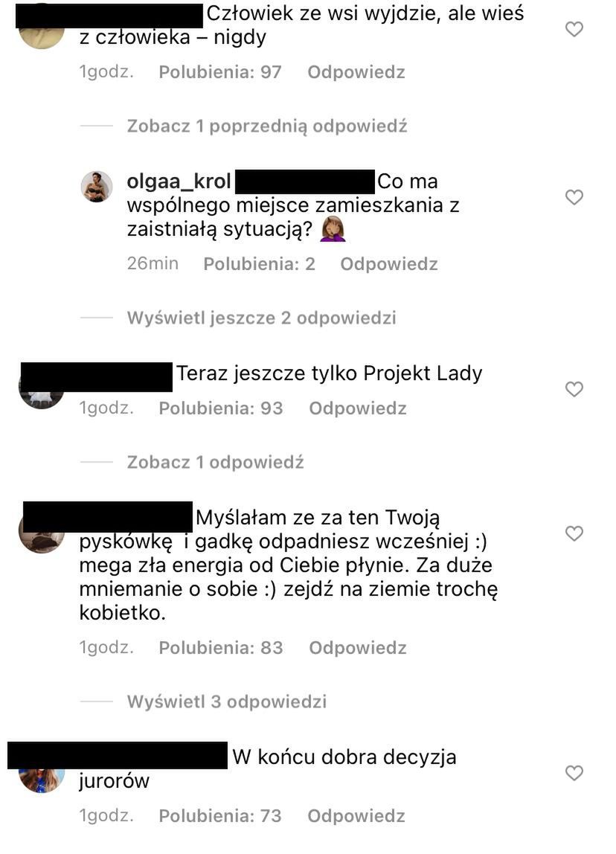Screen dimensions: 616x854
Task: Like the 'Projekt Lady' comment with heart
Action: coord(574,389)
